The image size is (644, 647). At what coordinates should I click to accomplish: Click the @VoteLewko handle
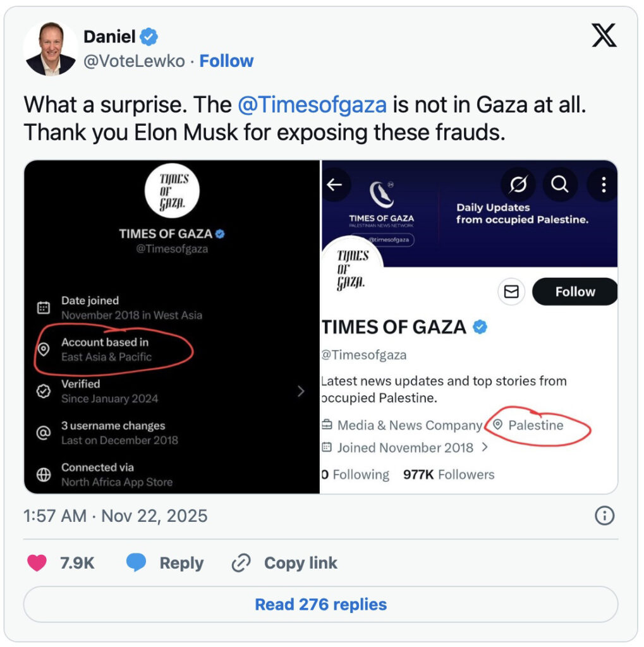pos(135,61)
